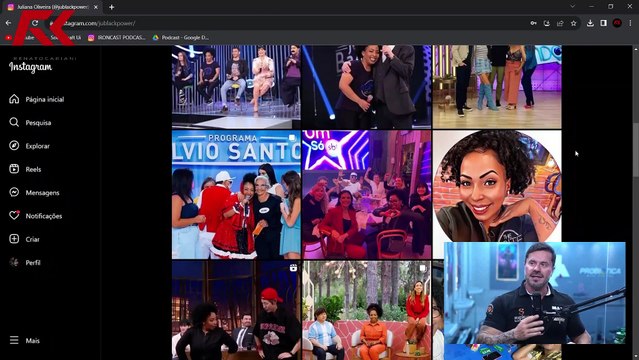Bookmark this page with star icon

click(x=574, y=23)
